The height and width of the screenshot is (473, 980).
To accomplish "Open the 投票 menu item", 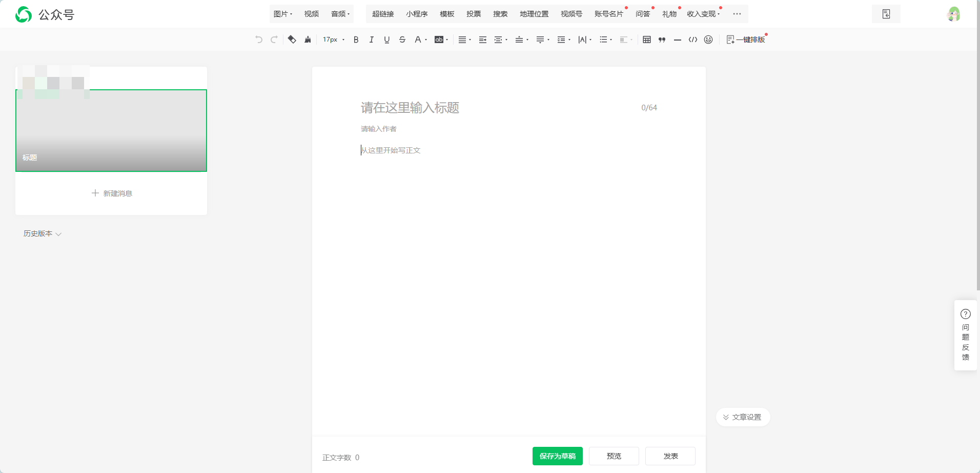I will point(473,14).
